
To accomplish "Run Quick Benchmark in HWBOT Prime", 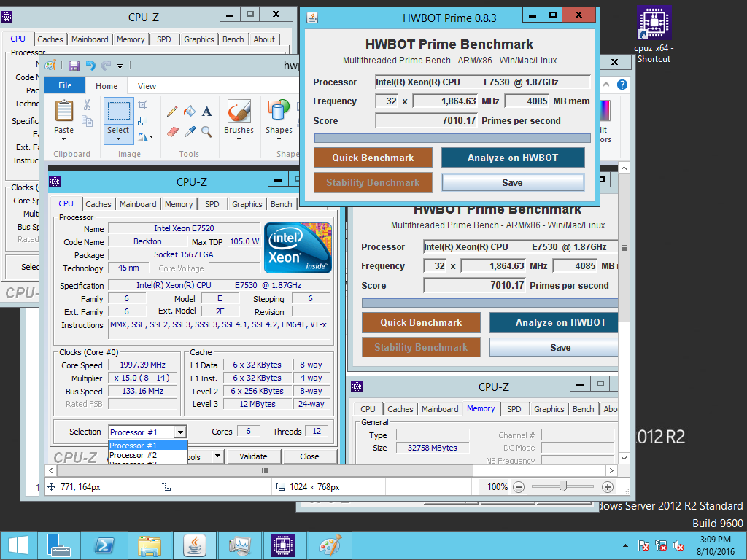I will coord(373,157).
